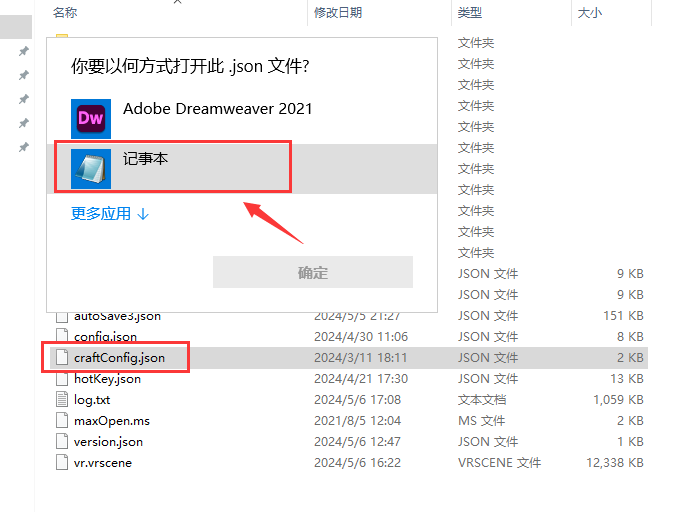Click the JSON 文件 type of hotKey.json
Screen dimensions: 686x512
tap(488, 379)
